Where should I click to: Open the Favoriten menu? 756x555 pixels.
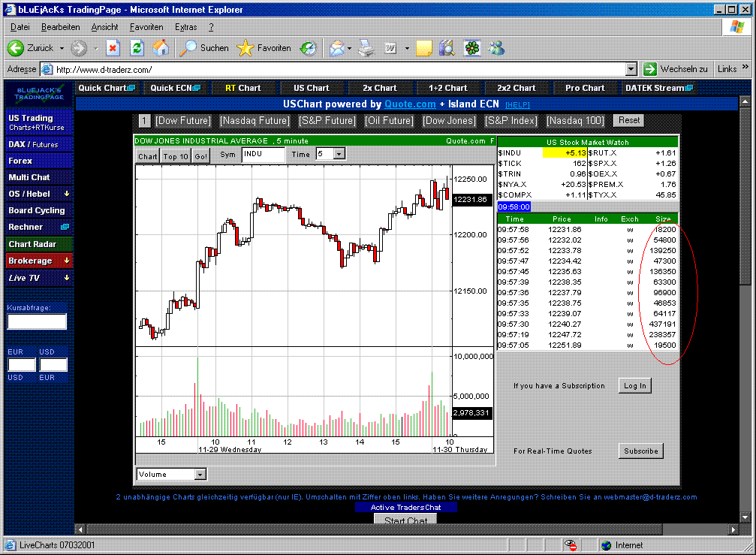click(x=146, y=27)
